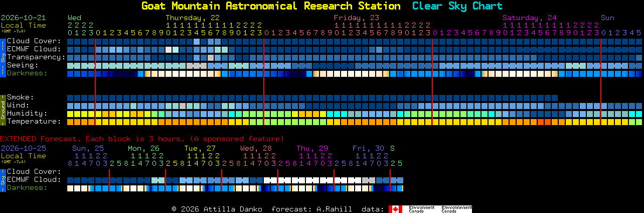Viewport: 644px width, 213px height.
Task: Click the cyan Clear Sky Chart heading
Action: [457, 6]
